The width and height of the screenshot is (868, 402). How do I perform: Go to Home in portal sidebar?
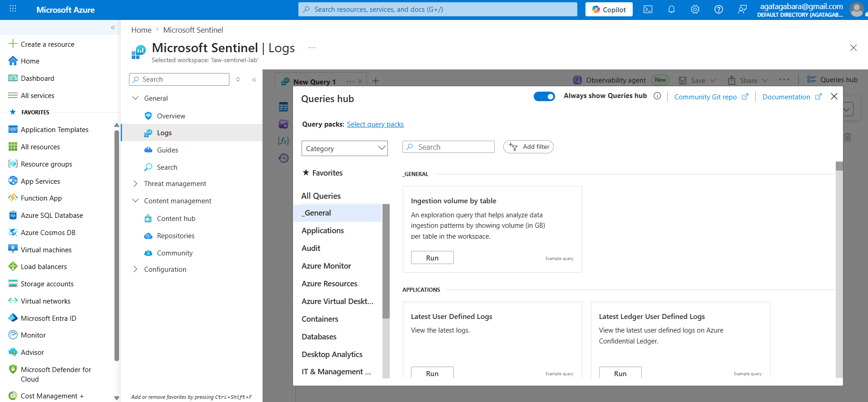point(30,61)
